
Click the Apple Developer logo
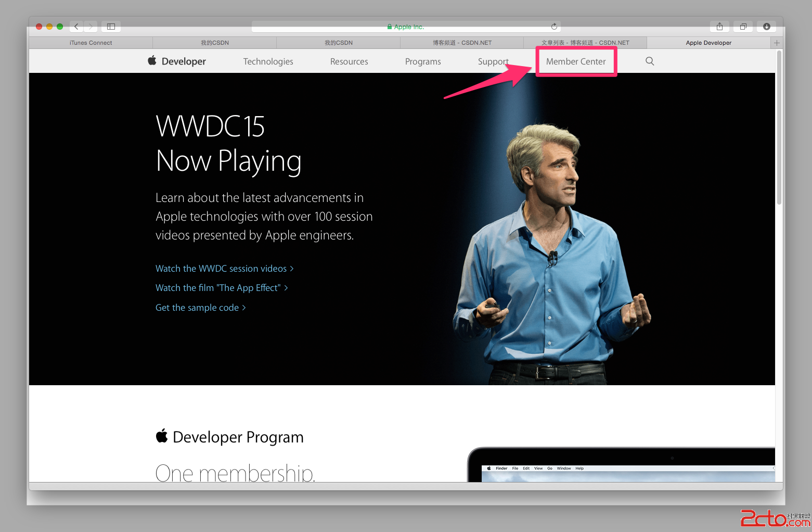(177, 61)
